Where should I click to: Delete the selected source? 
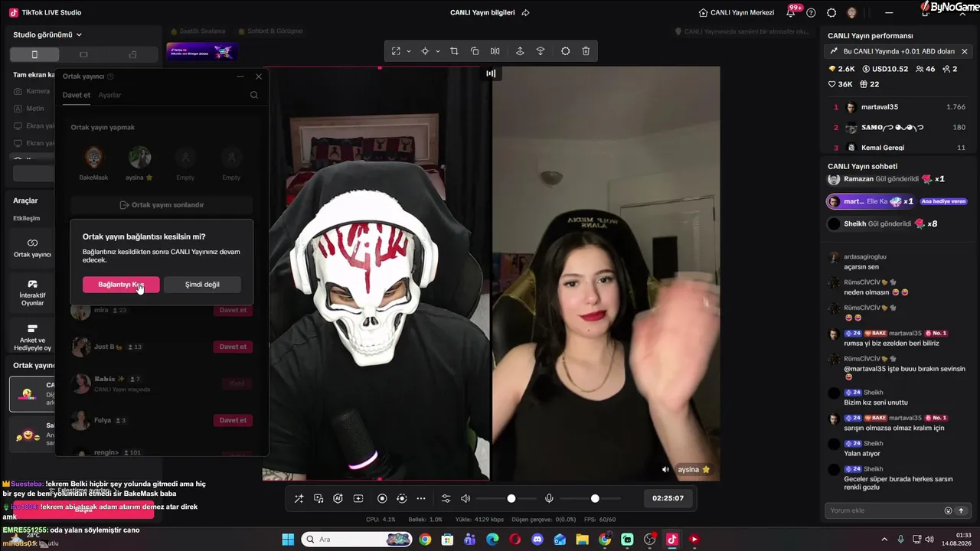click(586, 51)
